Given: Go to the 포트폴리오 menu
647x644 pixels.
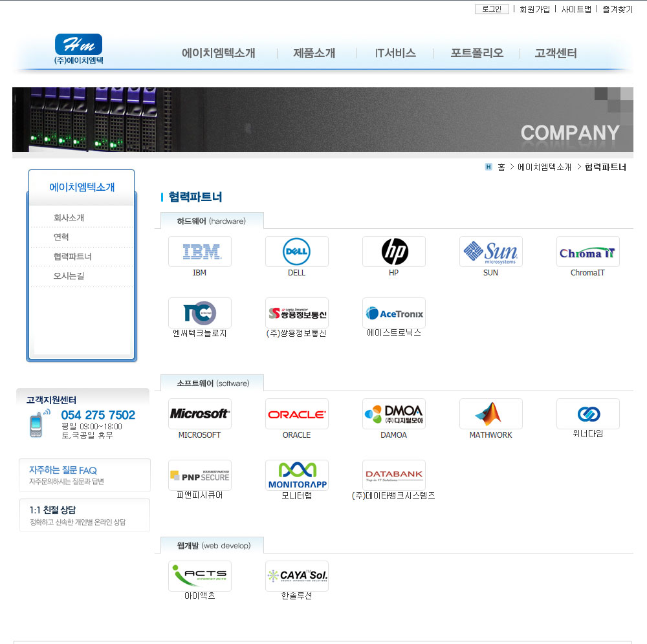Looking at the screenshot, I should pyautogui.click(x=477, y=53).
